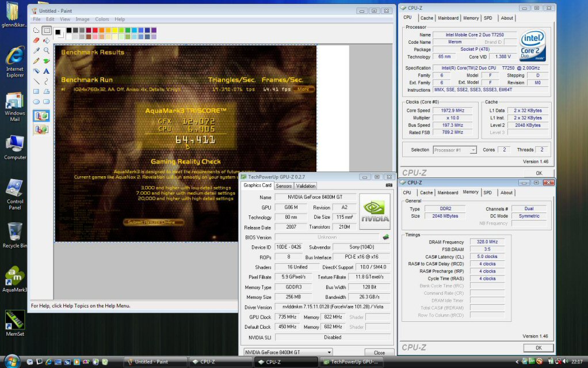Choose the Magnifier tool in Paint
Screen dimensions: 588x368
pyautogui.click(x=47, y=50)
